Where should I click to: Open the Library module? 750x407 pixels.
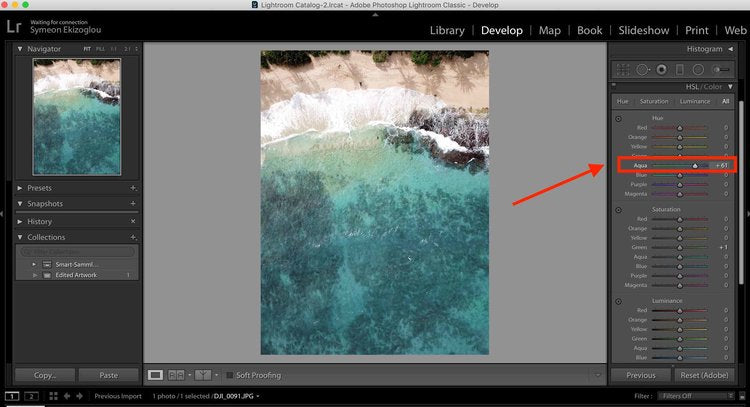446,30
